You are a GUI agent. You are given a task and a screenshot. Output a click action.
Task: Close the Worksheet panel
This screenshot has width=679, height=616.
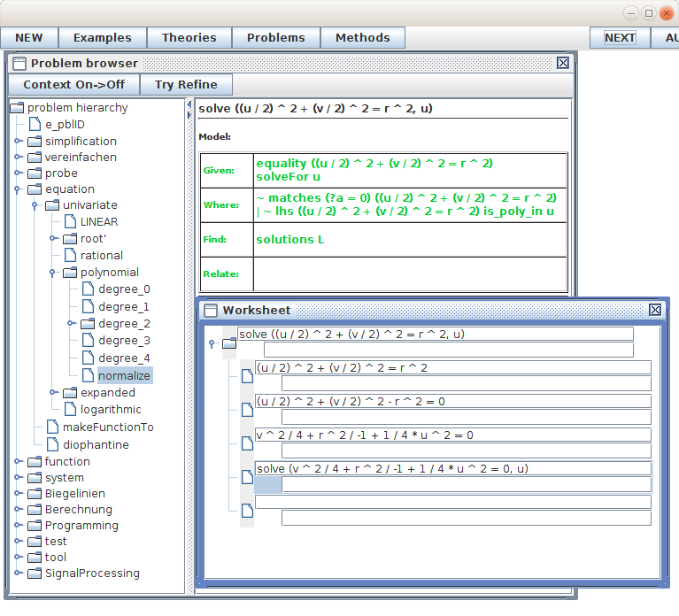pos(655,310)
